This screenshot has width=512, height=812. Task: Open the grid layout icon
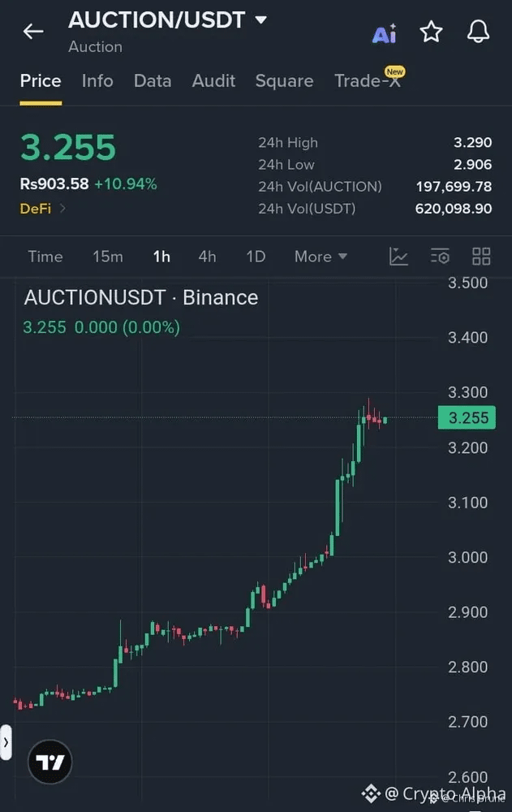pos(481,257)
